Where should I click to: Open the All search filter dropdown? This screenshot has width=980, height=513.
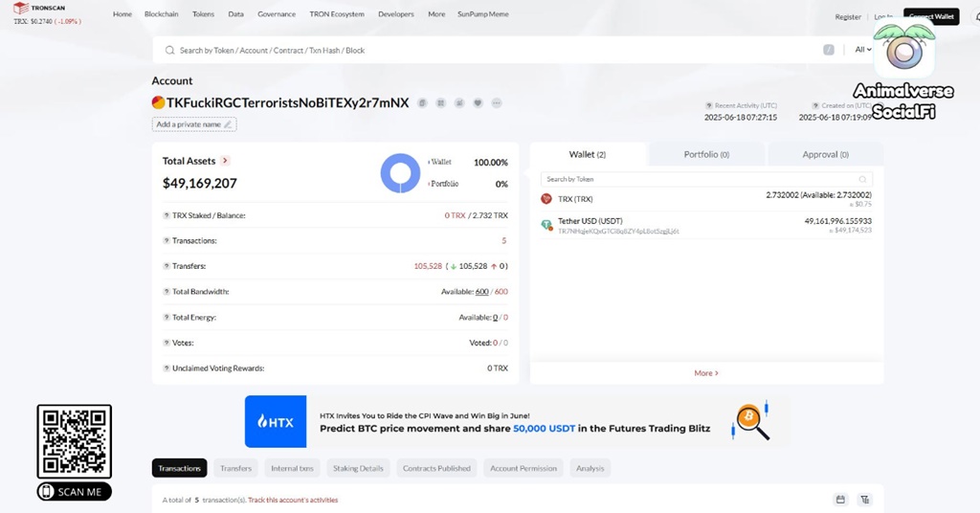(x=863, y=50)
